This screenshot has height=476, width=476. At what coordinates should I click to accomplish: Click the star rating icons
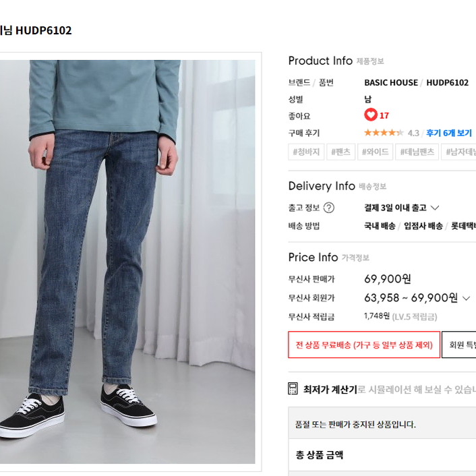(384, 133)
